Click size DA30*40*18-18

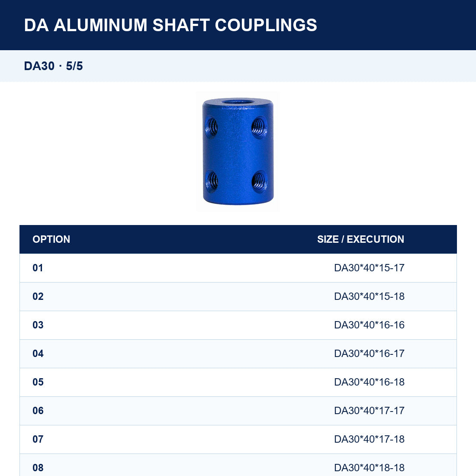(x=369, y=467)
